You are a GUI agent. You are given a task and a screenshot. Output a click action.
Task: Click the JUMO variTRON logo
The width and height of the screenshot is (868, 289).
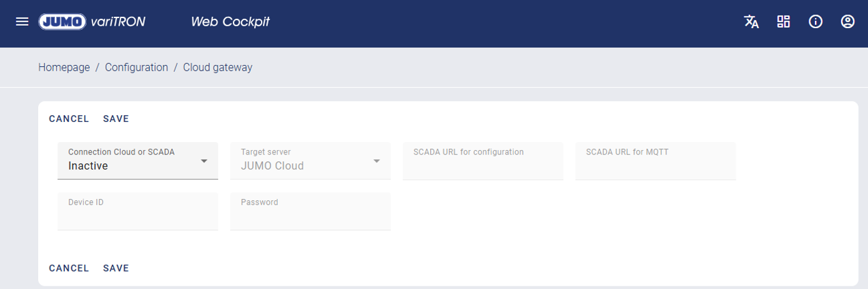(92, 22)
